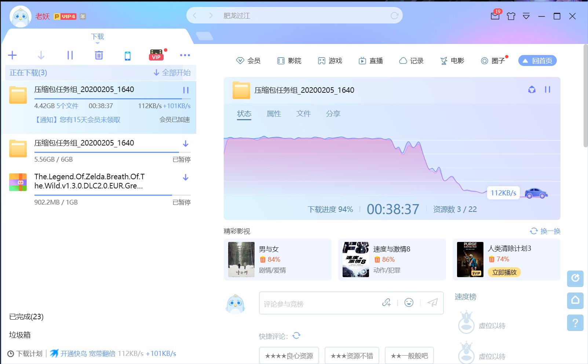The height and width of the screenshot is (364, 588).
Task: Expand the 已完成(23) completed downloads section
Action: click(26, 317)
